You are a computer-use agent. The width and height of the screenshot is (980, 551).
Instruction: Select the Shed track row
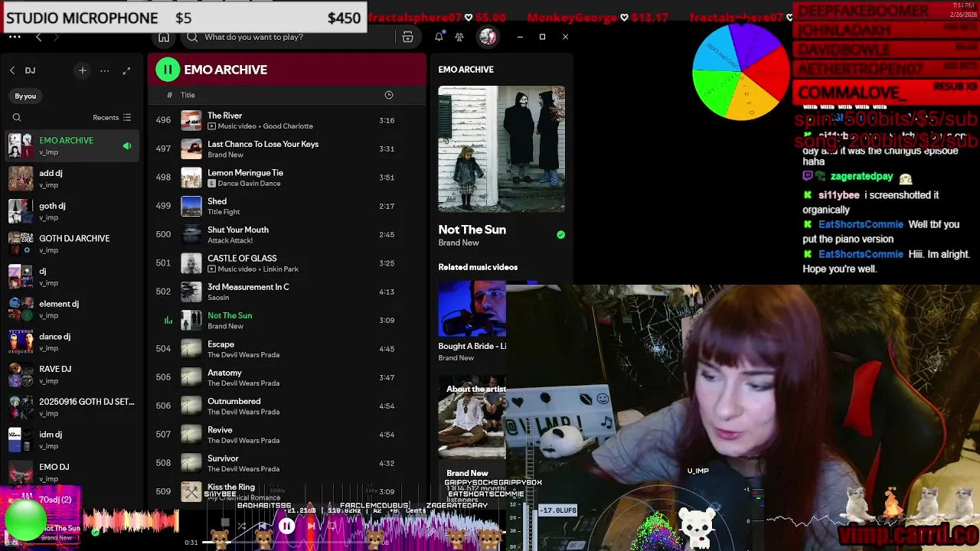click(x=286, y=206)
